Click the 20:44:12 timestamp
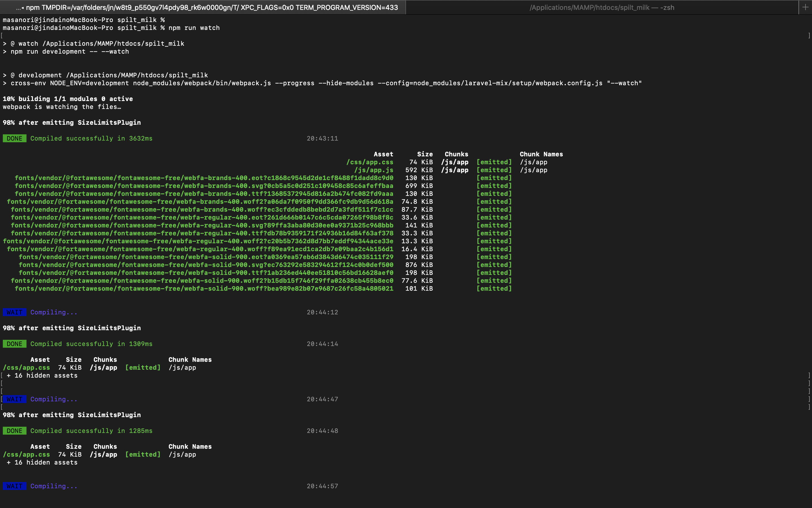812x508 pixels. [x=322, y=312]
